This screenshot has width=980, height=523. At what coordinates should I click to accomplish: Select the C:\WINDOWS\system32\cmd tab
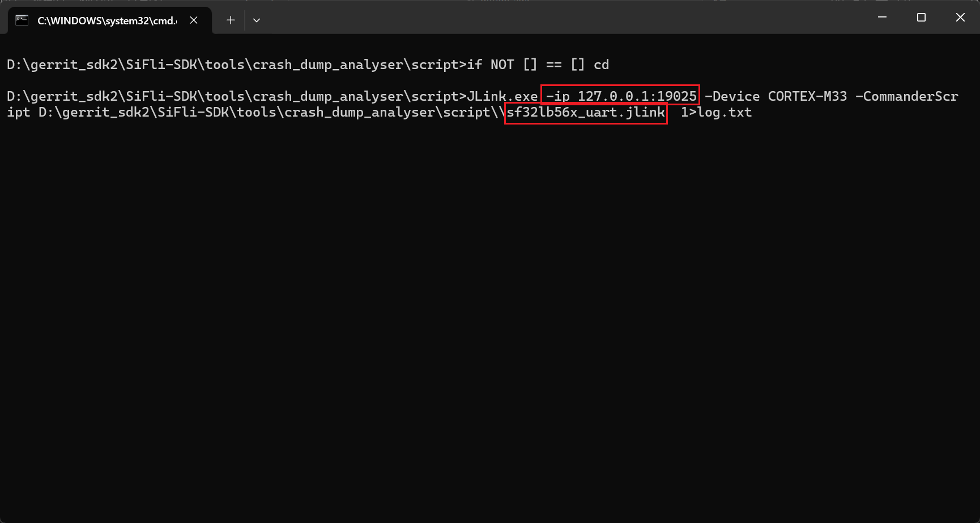[106, 20]
